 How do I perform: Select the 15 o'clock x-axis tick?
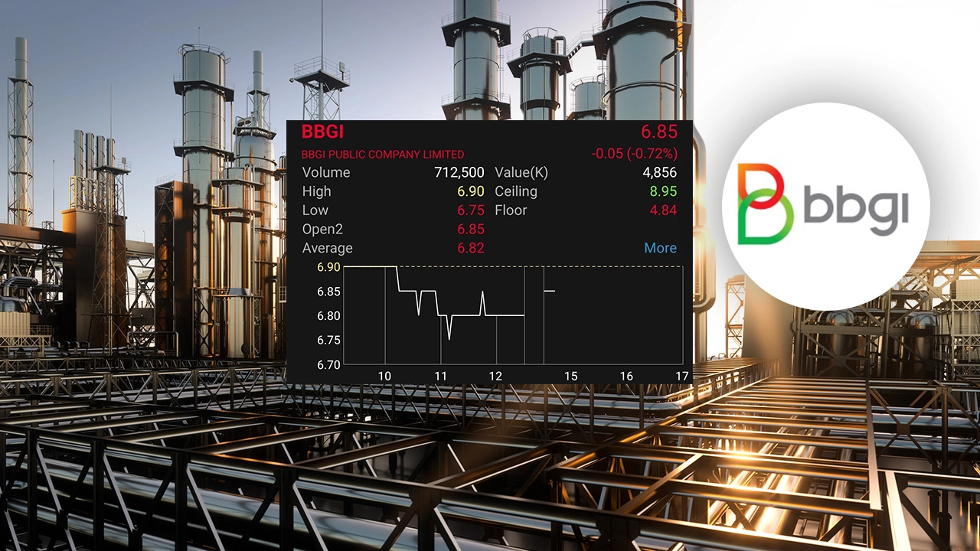tap(570, 376)
